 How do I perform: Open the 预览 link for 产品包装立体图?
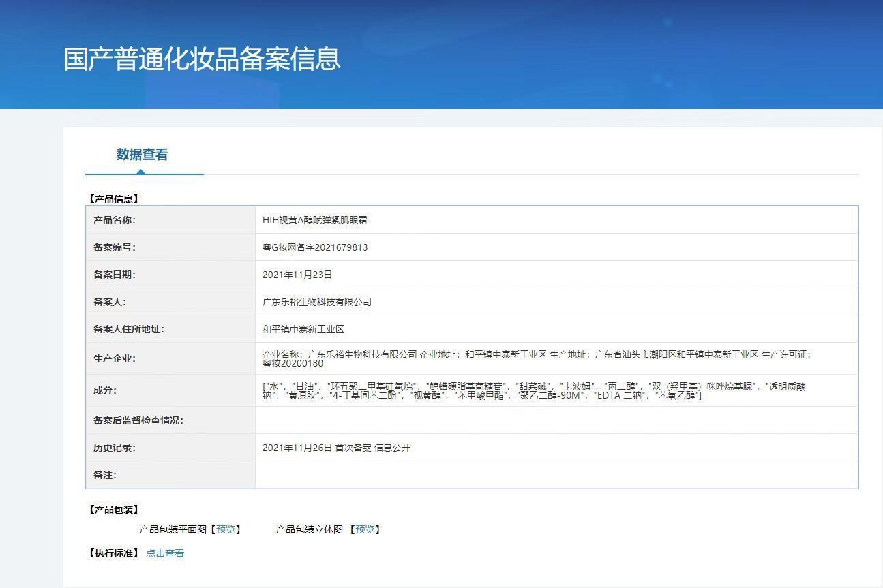pos(365,529)
